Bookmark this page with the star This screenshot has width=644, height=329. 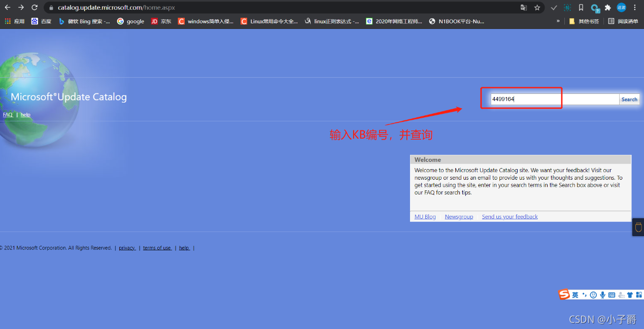tap(537, 8)
